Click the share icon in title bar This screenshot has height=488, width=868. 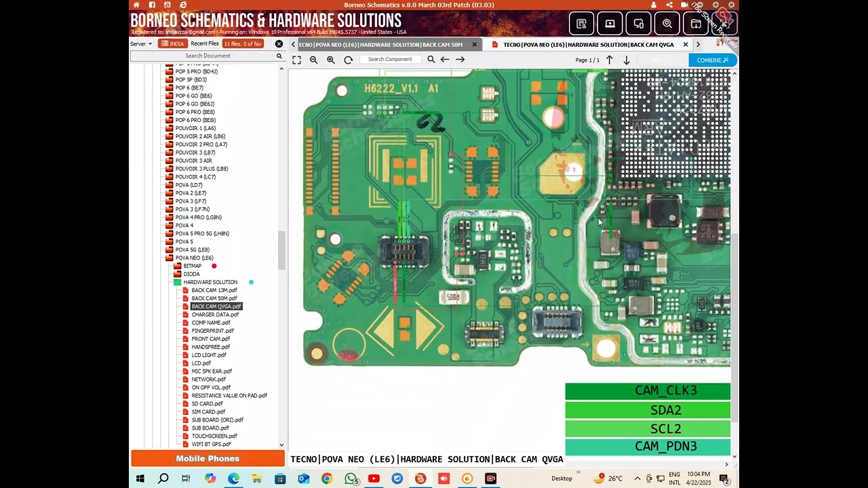(x=669, y=5)
